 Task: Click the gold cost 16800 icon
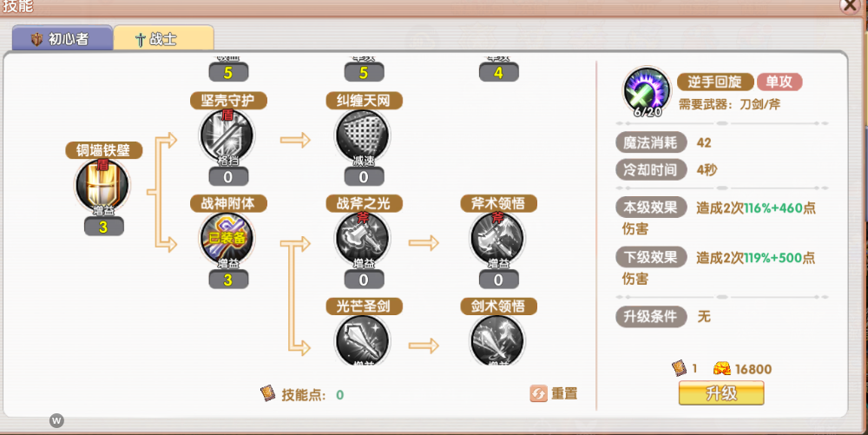pos(722,368)
